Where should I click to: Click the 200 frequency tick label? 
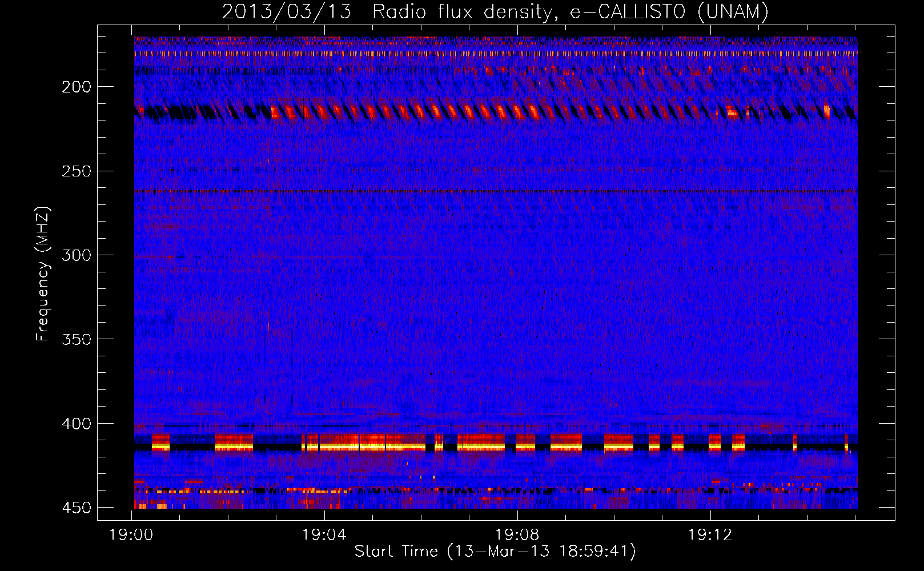(77, 87)
